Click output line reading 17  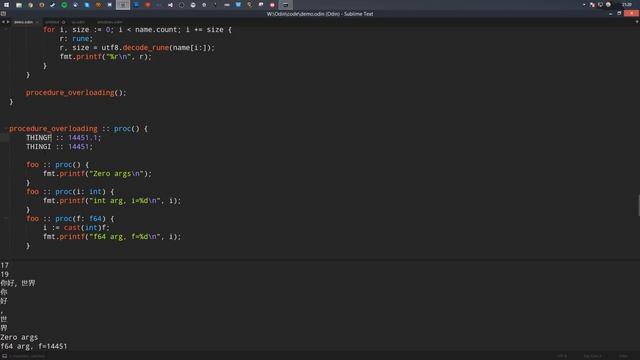[4, 265]
